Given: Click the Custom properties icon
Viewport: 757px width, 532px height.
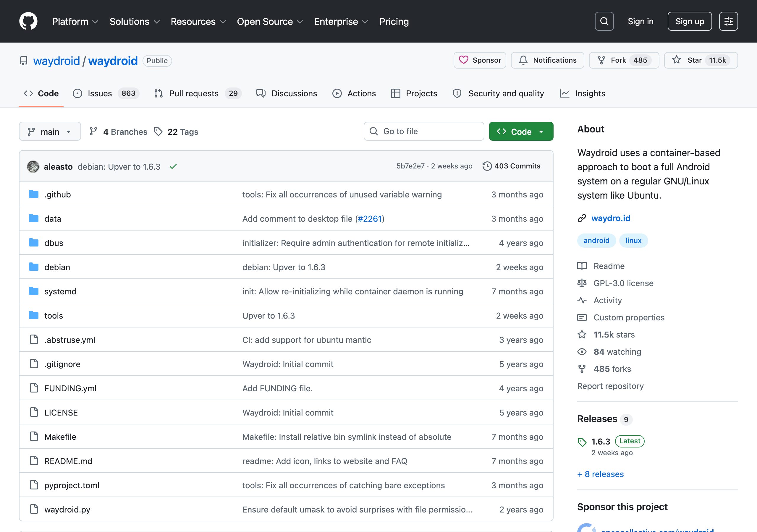Looking at the screenshot, I should point(582,317).
